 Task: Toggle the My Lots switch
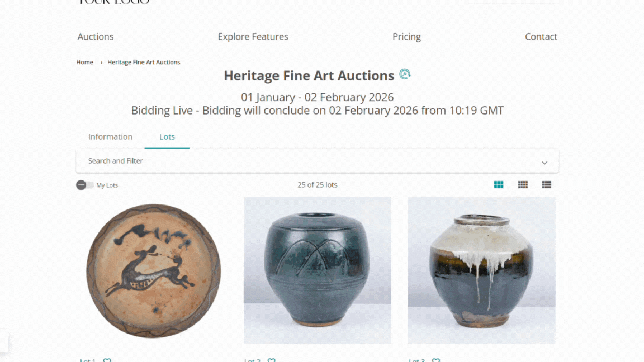pyautogui.click(x=85, y=185)
